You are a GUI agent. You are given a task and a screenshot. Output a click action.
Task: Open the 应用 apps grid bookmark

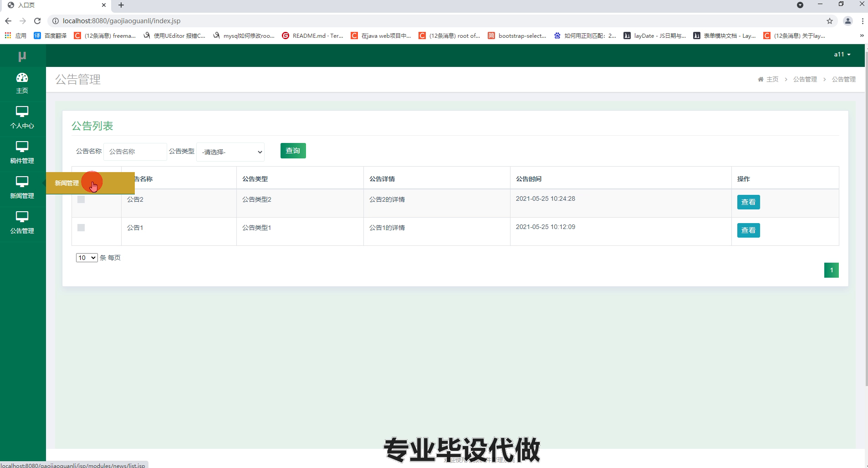click(15, 36)
